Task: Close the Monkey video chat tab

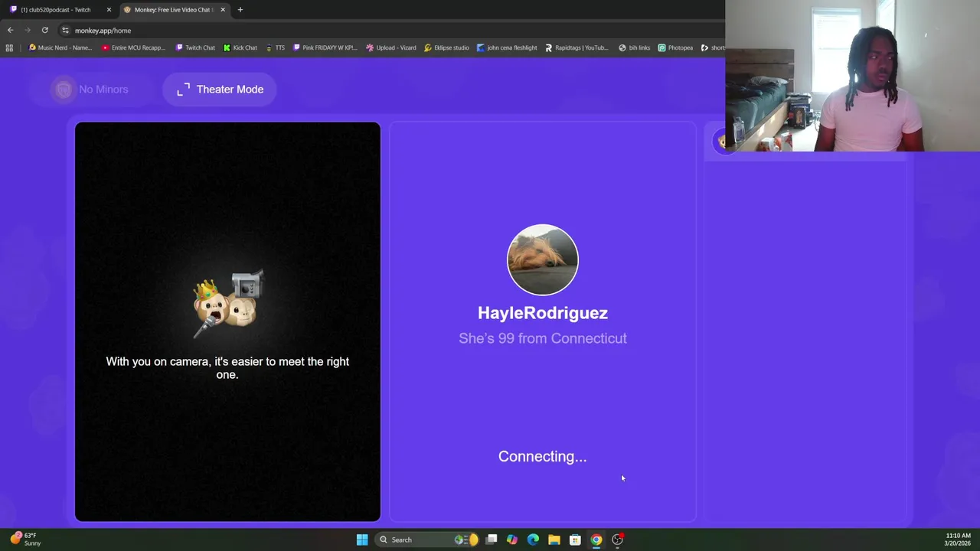Action: 223,10
